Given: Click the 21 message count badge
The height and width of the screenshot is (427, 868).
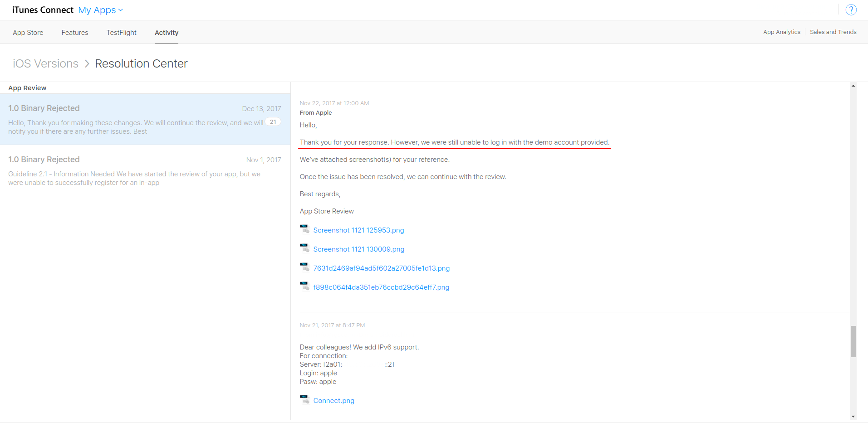Looking at the screenshot, I should [x=273, y=121].
